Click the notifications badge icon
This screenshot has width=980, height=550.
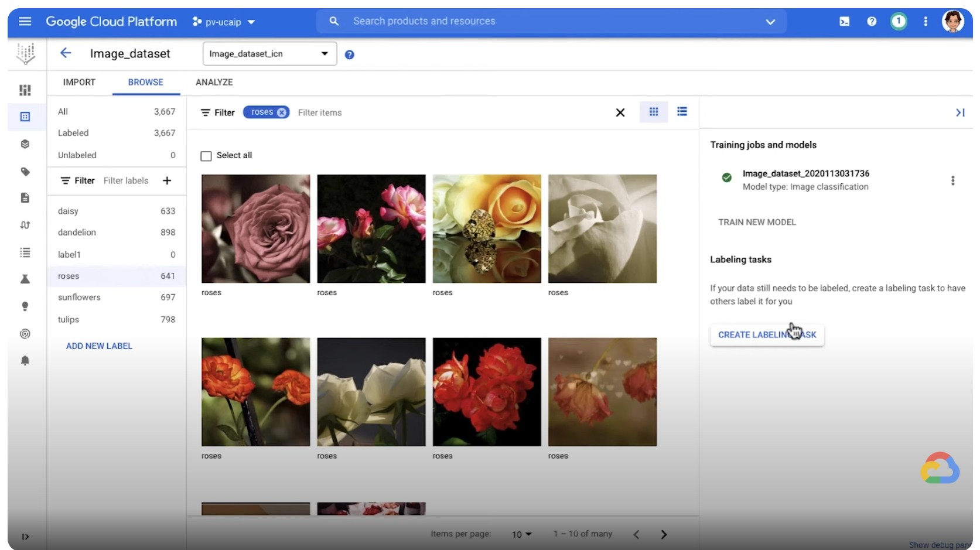[898, 22]
